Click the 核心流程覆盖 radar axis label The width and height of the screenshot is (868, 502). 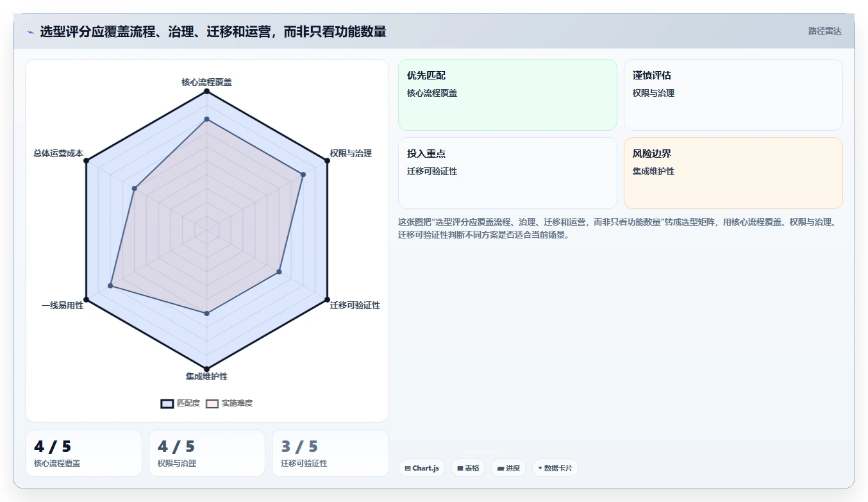point(206,82)
